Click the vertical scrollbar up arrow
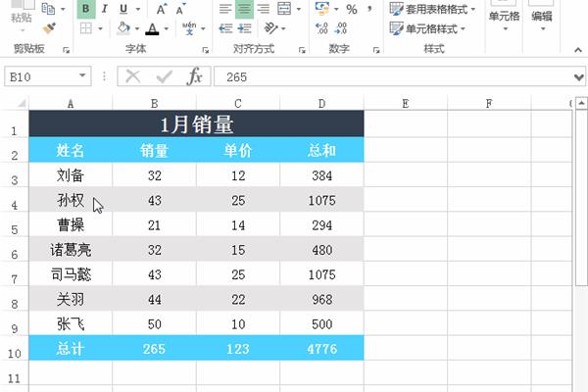The height and width of the screenshot is (392, 588). (581, 102)
